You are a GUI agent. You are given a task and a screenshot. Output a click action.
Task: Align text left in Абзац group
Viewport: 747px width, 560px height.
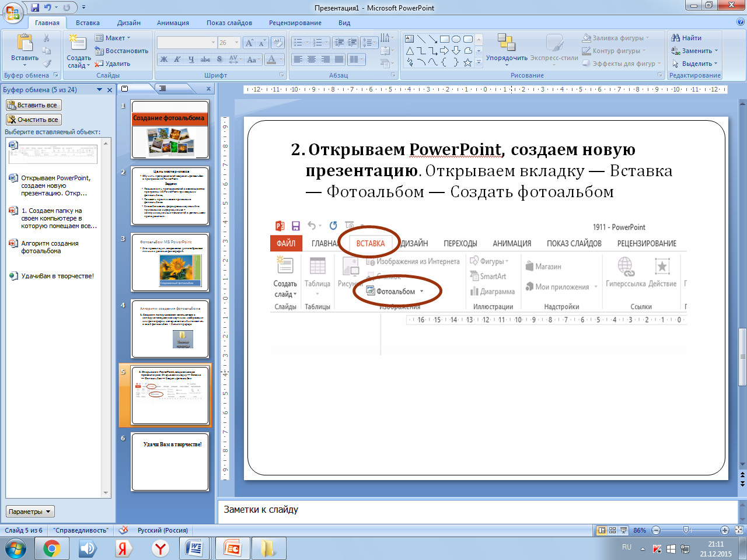click(x=298, y=59)
